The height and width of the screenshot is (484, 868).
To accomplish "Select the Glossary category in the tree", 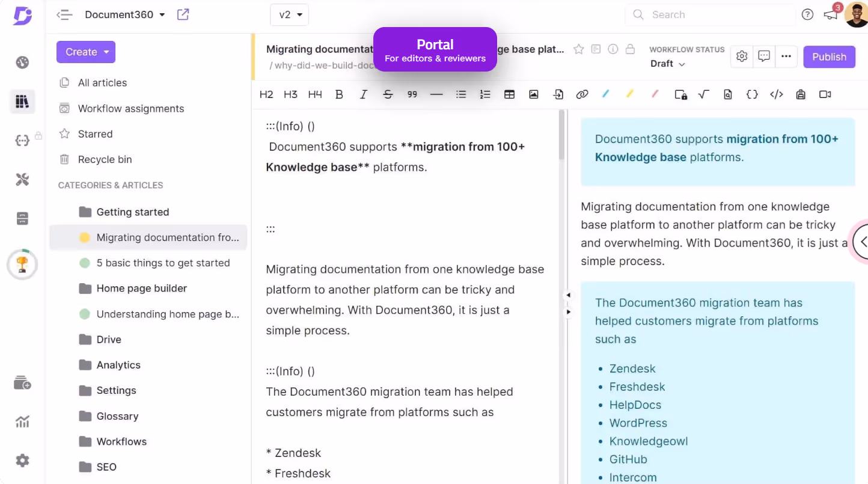I will pyautogui.click(x=117, y=416).
